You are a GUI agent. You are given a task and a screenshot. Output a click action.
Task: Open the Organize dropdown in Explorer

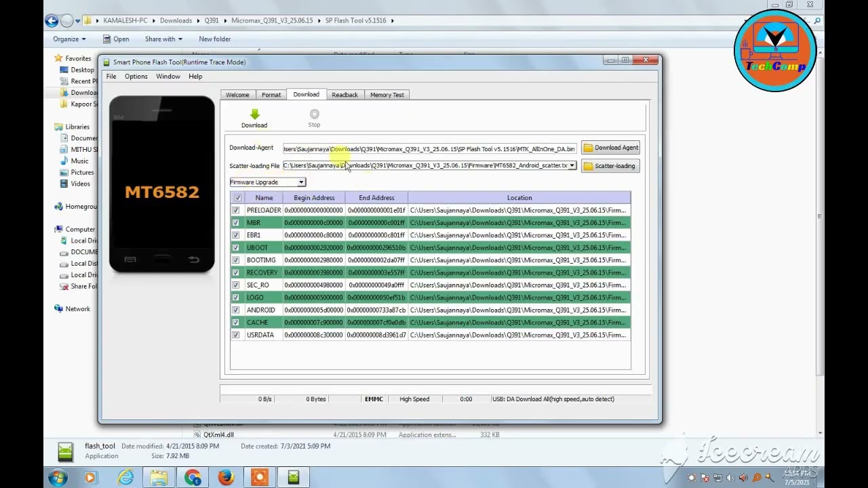pos(69,39)
